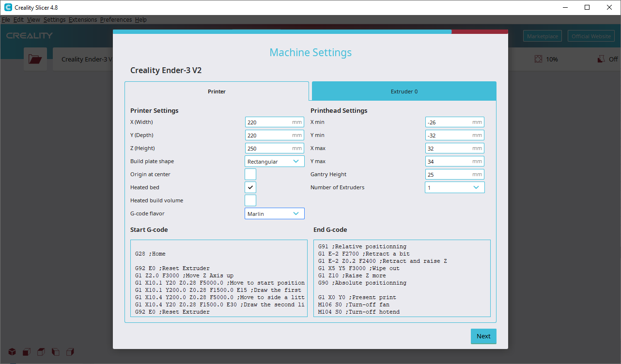
Task: Uncheck the Heated bed checkbox
Action: [x=250, y=187]
